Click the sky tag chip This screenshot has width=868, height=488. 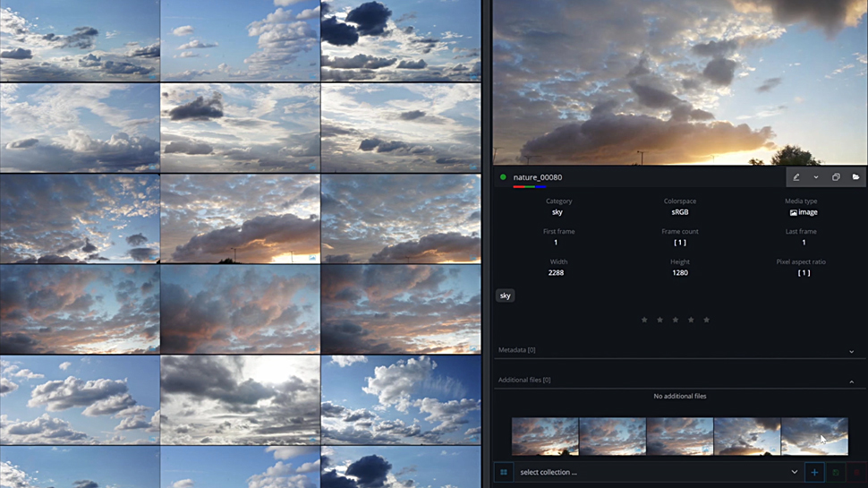pyautogui.click(x=506, y=295)
